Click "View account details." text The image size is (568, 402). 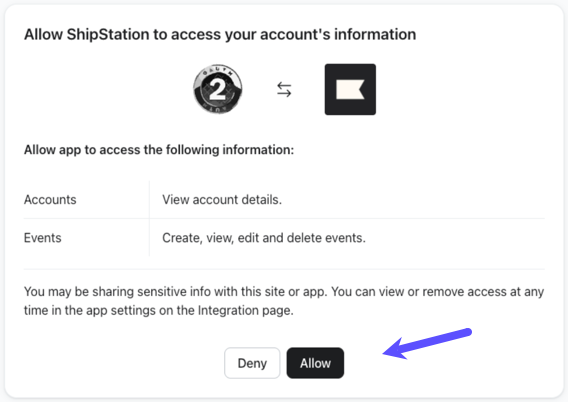click(222, 200)
